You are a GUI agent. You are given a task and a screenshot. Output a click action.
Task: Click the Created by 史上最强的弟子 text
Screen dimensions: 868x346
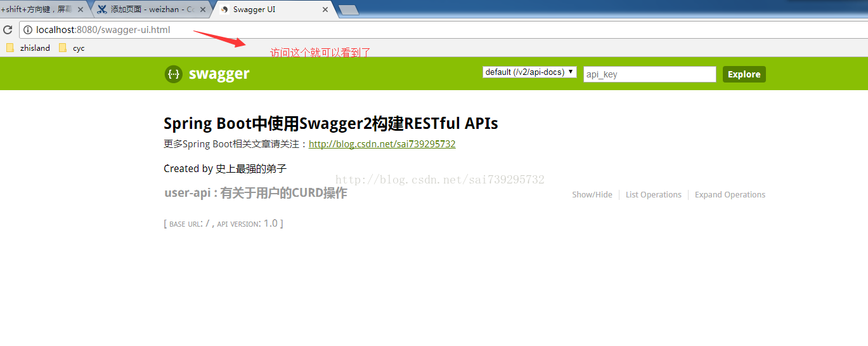tap(225, 169)
